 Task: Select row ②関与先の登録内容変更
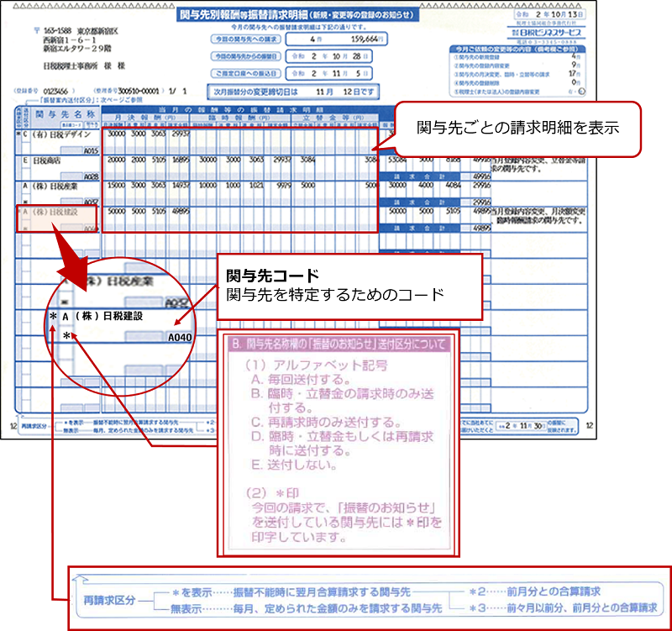point(517,66)
